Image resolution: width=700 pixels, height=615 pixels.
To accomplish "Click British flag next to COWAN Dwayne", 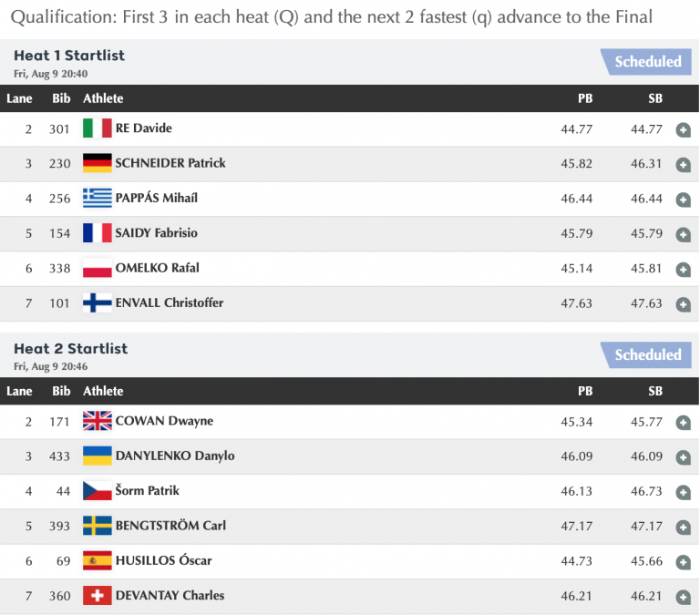I will 97,421.
